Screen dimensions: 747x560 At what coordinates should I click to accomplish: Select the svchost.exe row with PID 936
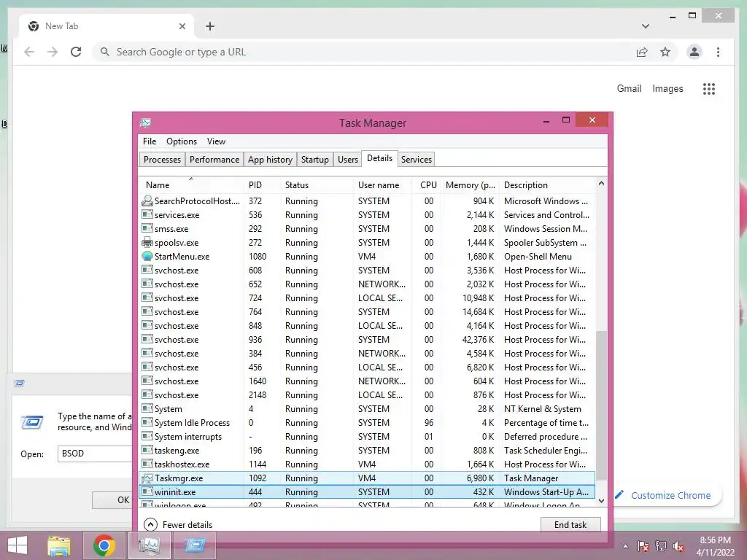(x=367, y=340)
